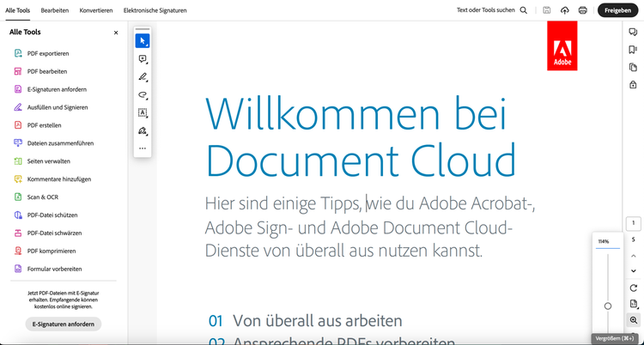Image resolution: width=644 pixels, height=345 pixels.
Task: Select the 'PDF exportieren' label
Action: click(48, 53)
